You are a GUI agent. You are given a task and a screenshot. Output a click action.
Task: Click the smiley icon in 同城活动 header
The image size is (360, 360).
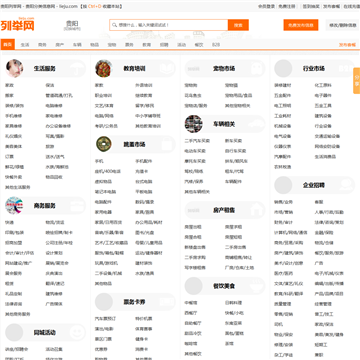[x=77, y=333]
